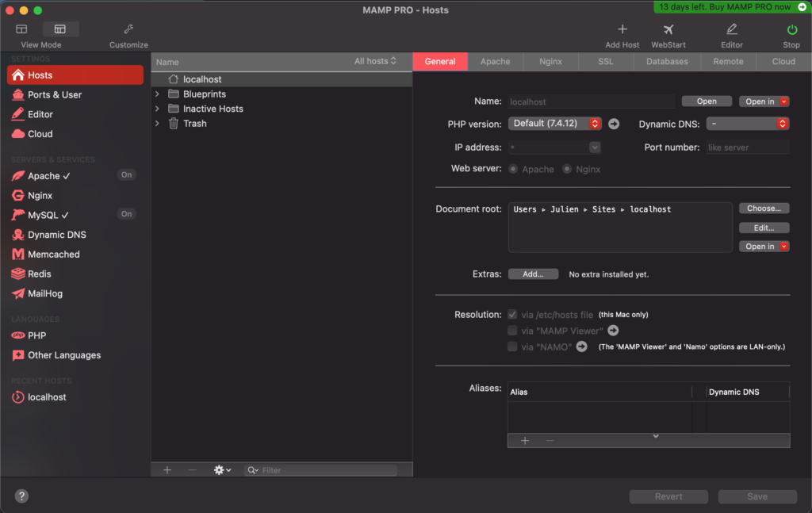Select Apache web server radio button
The height and width of the screenshot is (513, 812).
tap(513, 169)
